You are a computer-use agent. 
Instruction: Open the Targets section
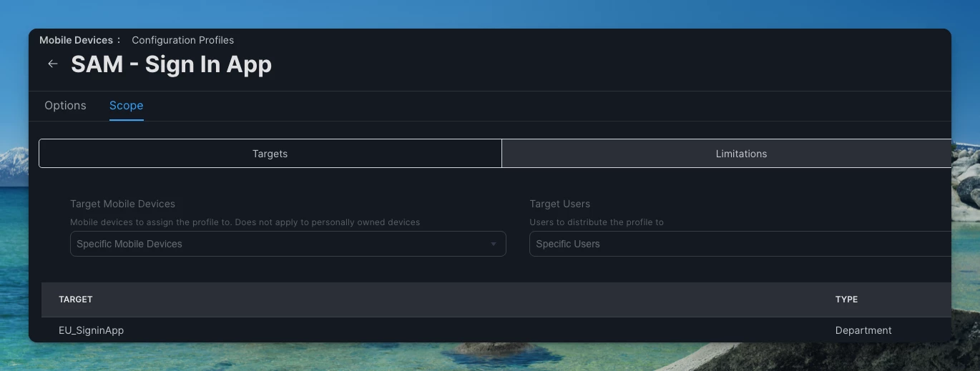(x=270, y=154)
